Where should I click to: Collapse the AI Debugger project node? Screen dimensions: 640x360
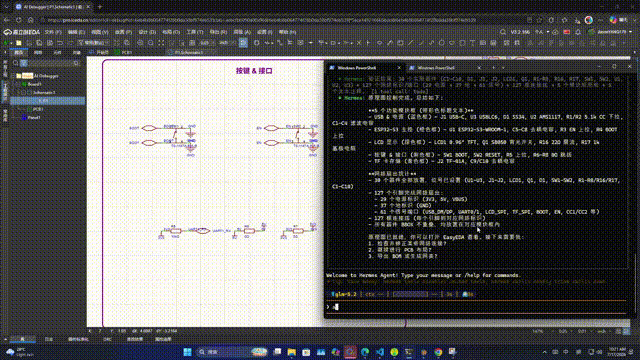point(13,76)
